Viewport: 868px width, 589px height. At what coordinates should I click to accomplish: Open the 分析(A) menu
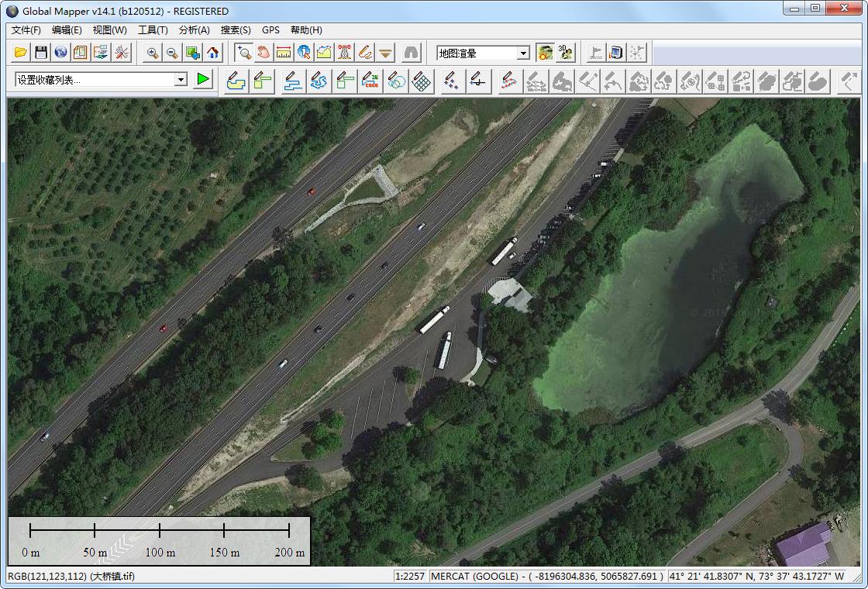point(194,30)
